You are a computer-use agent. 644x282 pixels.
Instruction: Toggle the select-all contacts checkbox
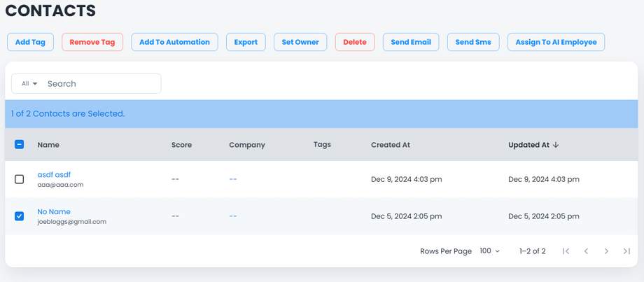[x=20, y=145]
